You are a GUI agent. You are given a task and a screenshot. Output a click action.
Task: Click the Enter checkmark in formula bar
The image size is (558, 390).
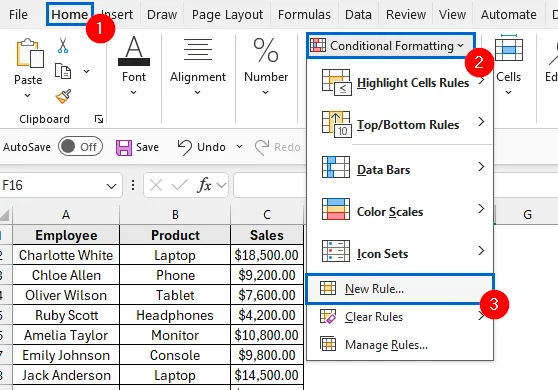tap(180, 185)
